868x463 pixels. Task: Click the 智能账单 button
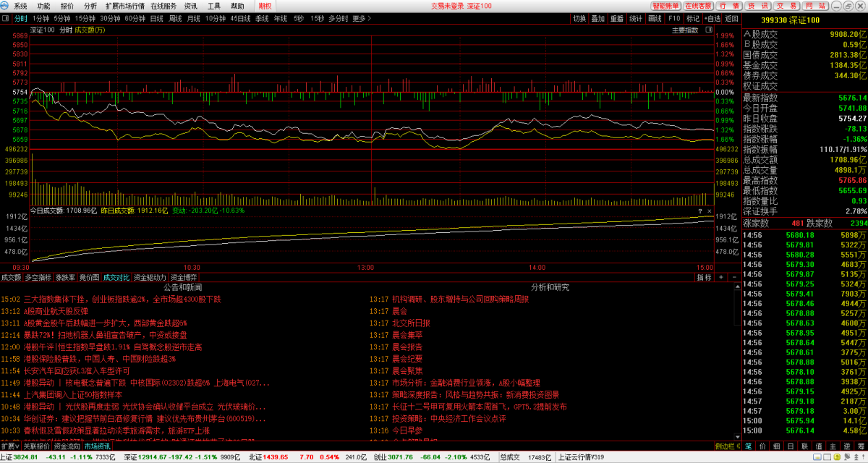coord(665,6)
